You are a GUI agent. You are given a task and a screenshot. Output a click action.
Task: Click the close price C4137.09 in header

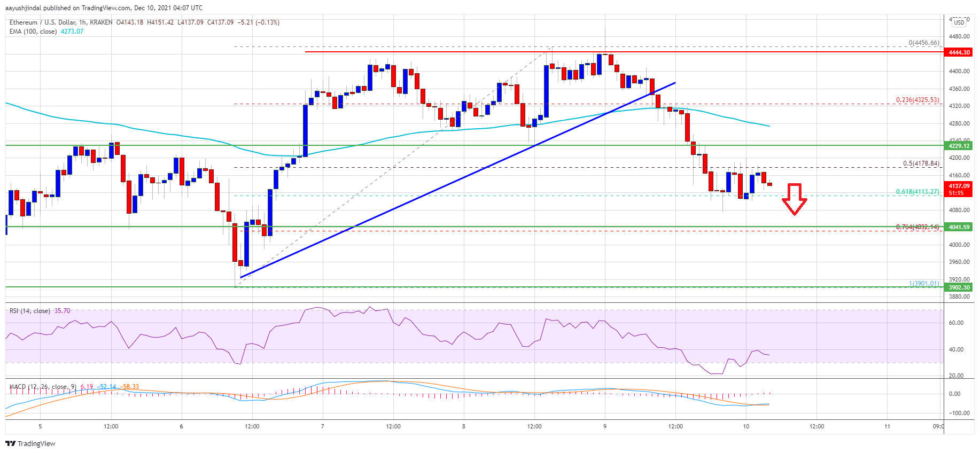pos(220,22)
